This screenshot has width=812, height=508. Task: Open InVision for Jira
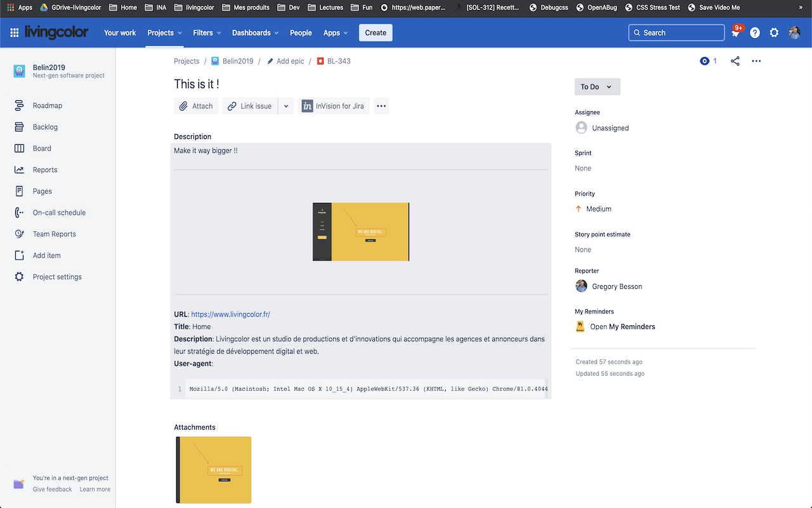coord(334,106)
